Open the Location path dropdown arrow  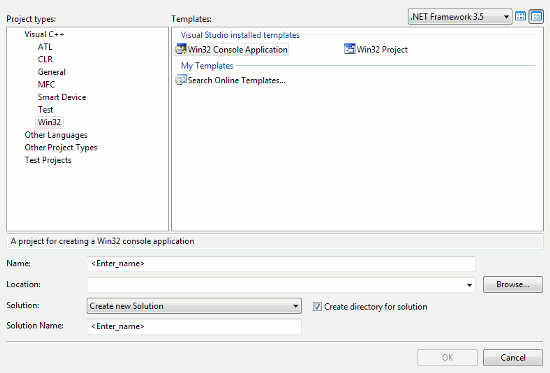click(x=469, y=285)
